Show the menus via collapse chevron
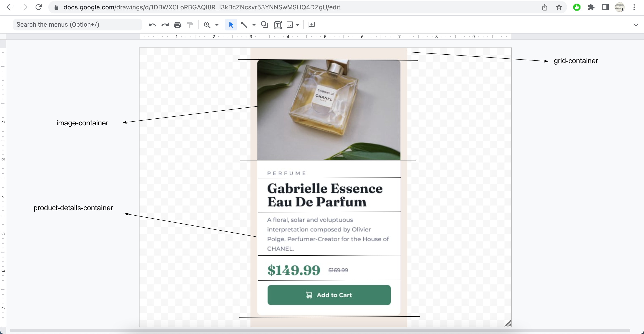This screenshot has width=644, height=334. pos(636,25)
